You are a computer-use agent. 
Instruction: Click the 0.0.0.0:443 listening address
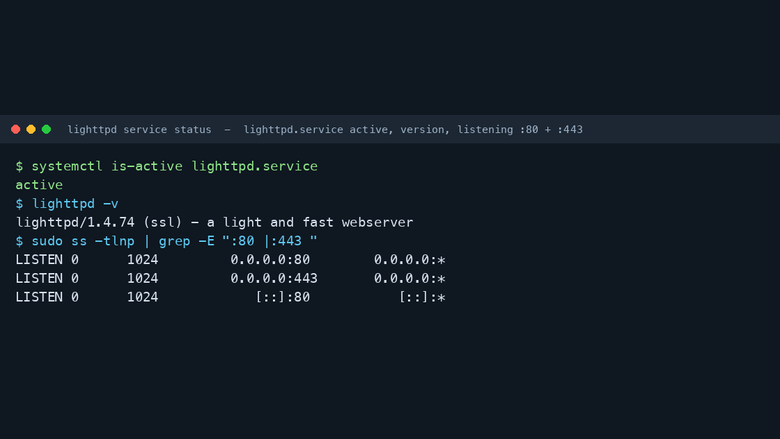pos(274,278)
